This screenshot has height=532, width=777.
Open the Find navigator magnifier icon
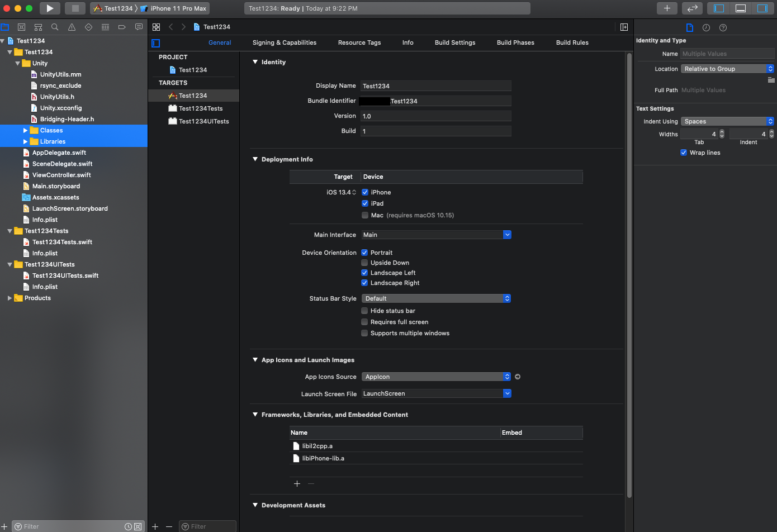55,27
